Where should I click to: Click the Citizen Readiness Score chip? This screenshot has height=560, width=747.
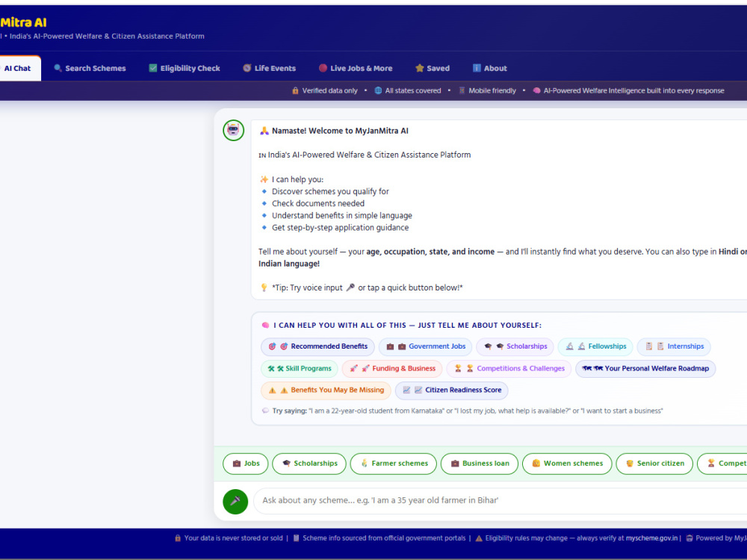[x=452, y=391]
